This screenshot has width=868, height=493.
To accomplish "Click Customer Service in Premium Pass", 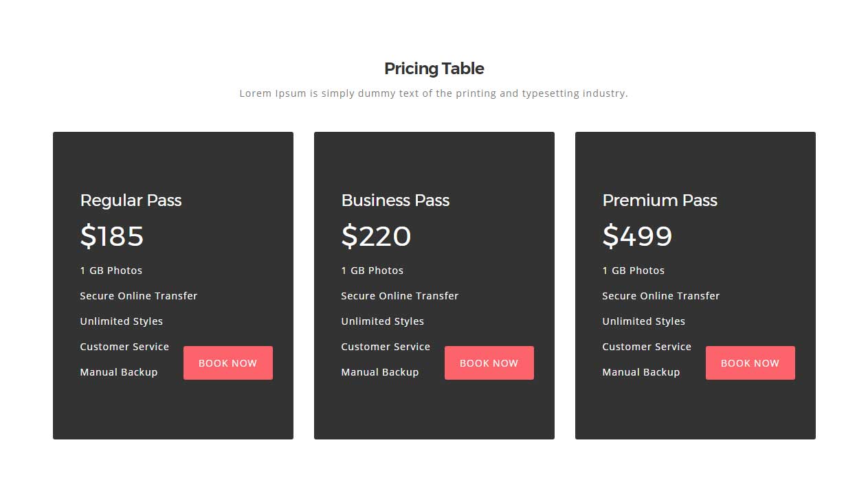I will coord(647,347).
